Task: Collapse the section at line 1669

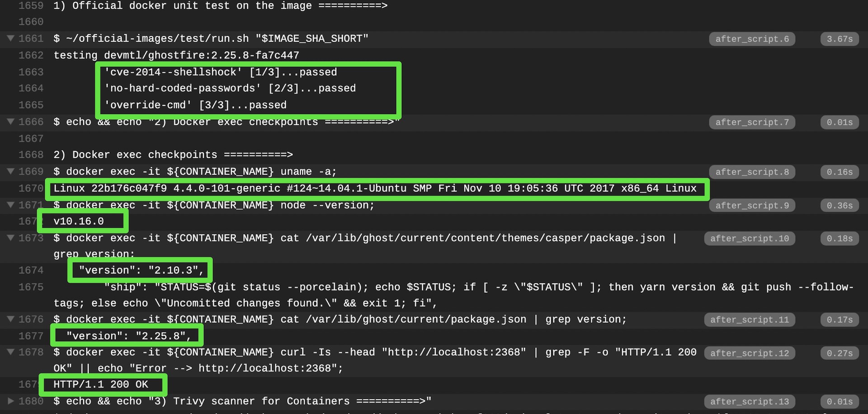Action: [x=11, y=171]
